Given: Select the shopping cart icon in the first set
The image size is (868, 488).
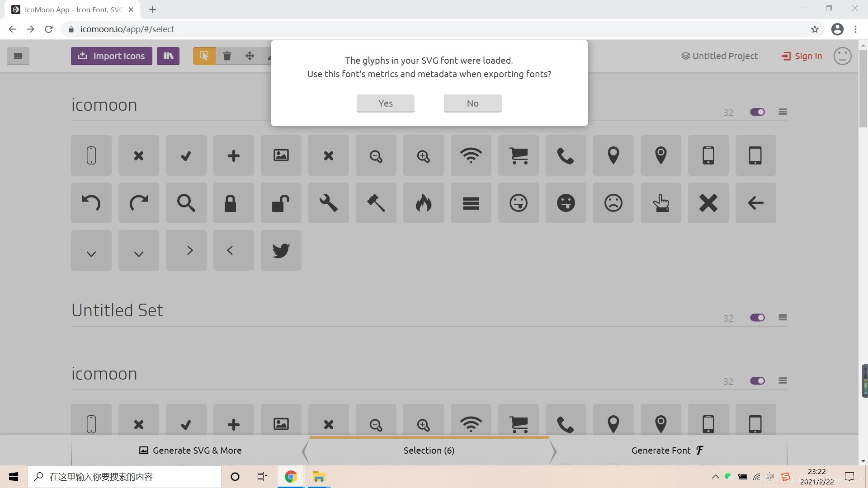Looking at the screenshot, I should pos(518,155).
